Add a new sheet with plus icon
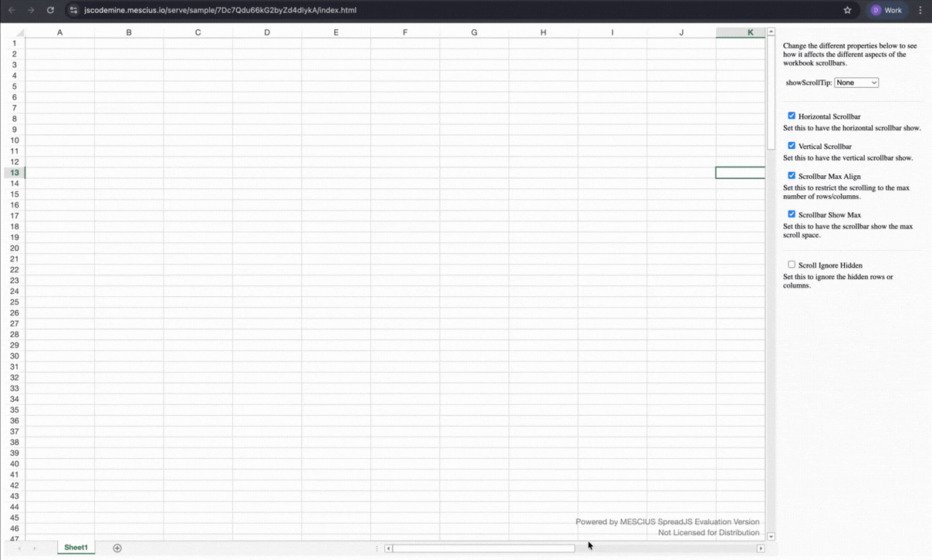This screenshot has width=932, height=560. (x=117, y=548)
